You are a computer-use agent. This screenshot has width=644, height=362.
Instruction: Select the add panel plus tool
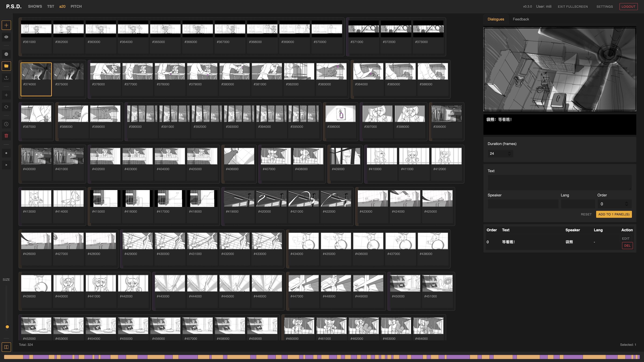[x=6, y=25]
